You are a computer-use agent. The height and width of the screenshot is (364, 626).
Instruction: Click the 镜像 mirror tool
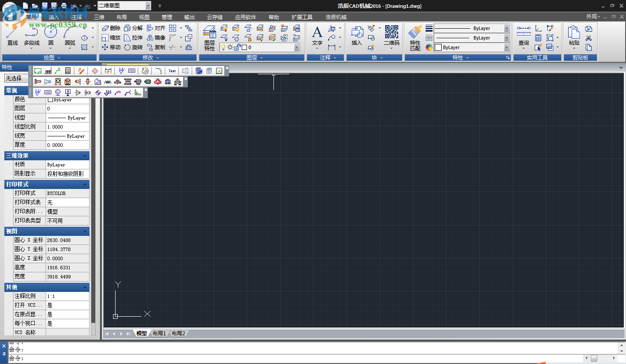pos(156,37)
